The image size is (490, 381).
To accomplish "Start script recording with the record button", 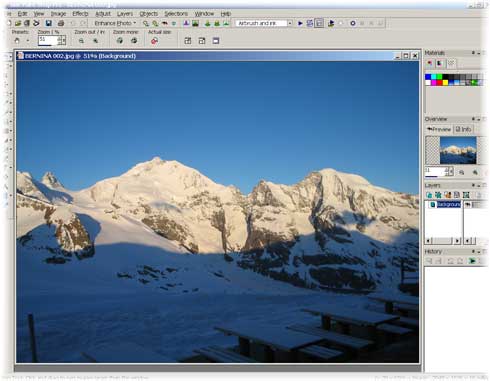I will [353, 23].
